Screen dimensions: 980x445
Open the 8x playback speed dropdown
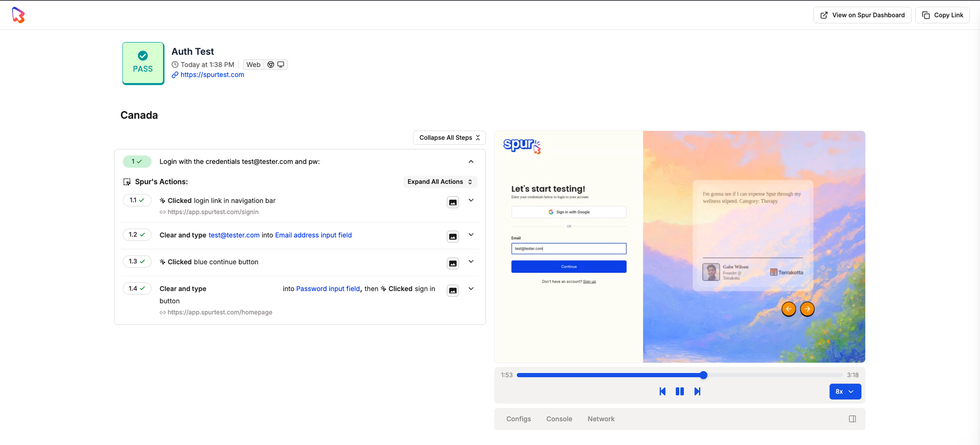(x=845, y=391)
